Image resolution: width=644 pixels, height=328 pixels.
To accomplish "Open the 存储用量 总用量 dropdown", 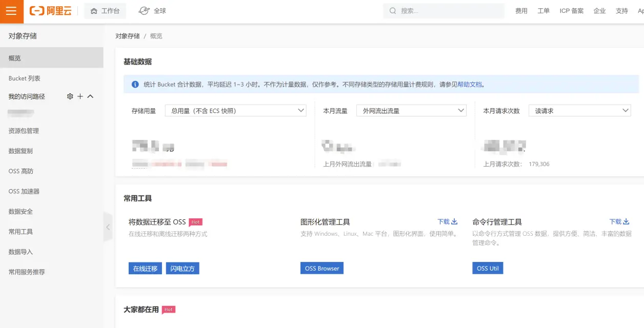I will point(235,111).
